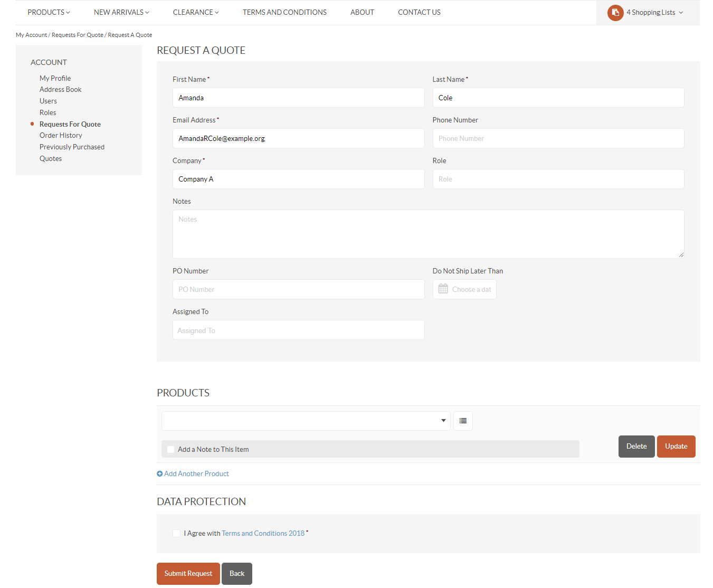Click Add Another Product link
Viewport: 713px width, 588px height.
point(196,474)
